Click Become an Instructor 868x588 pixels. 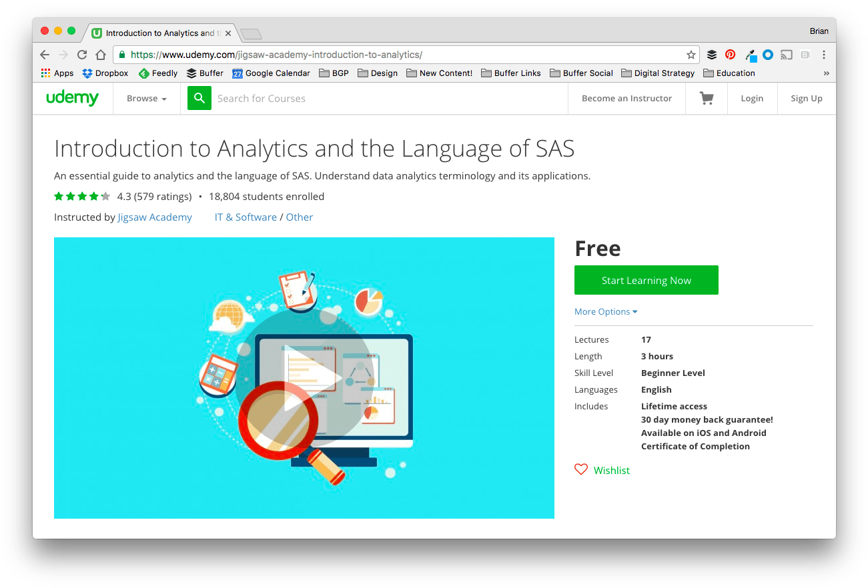point(626,98)
